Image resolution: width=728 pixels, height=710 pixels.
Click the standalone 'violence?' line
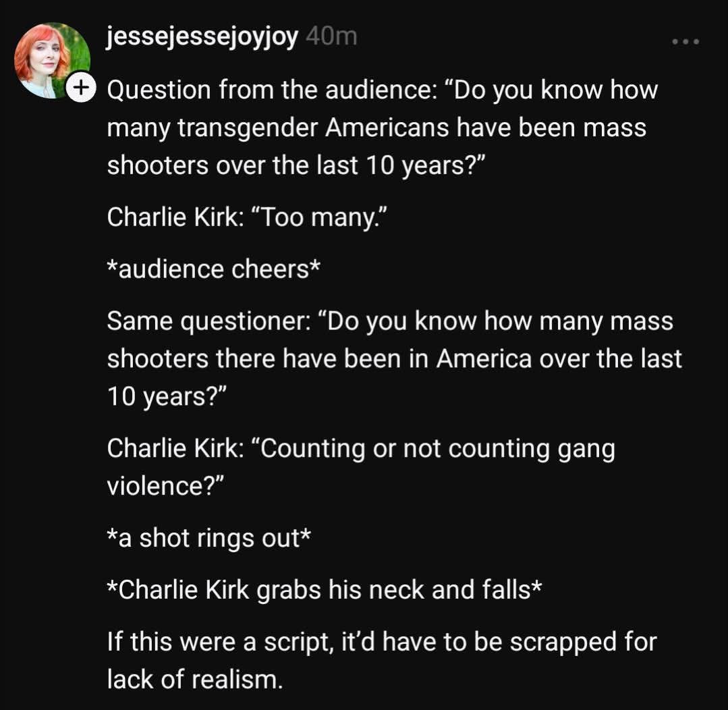pos(166,486)
